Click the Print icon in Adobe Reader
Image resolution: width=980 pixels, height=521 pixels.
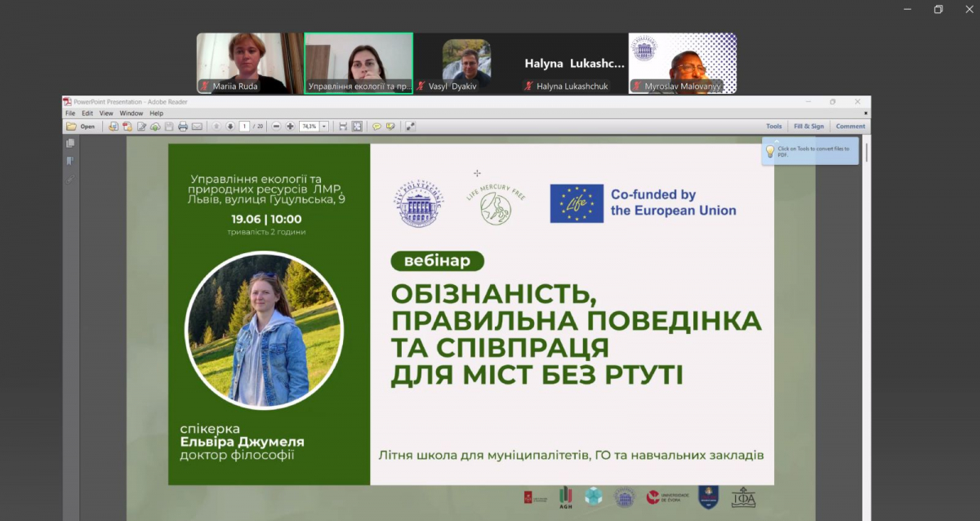point(183,127)
